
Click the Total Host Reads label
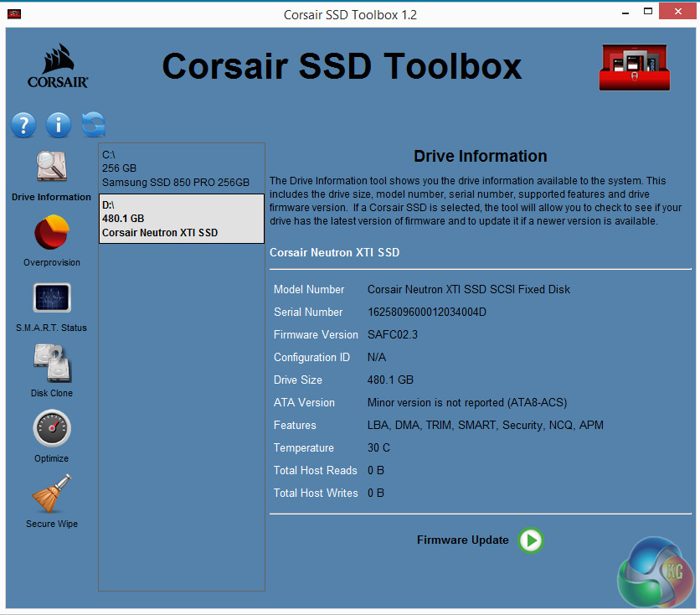pyautogui.click(x=315, y=470)
